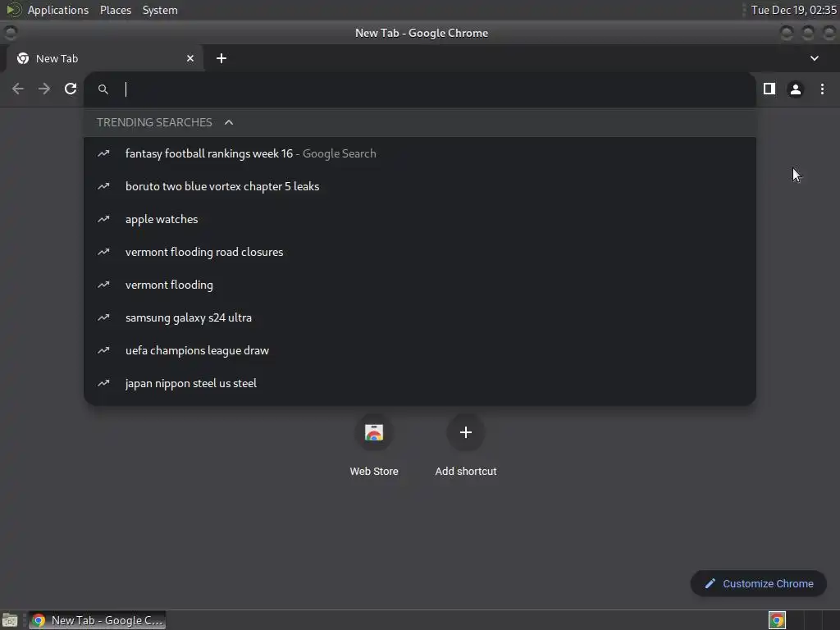Click the Add shortcut plus button
840x630 pixels.
[466, 432]
